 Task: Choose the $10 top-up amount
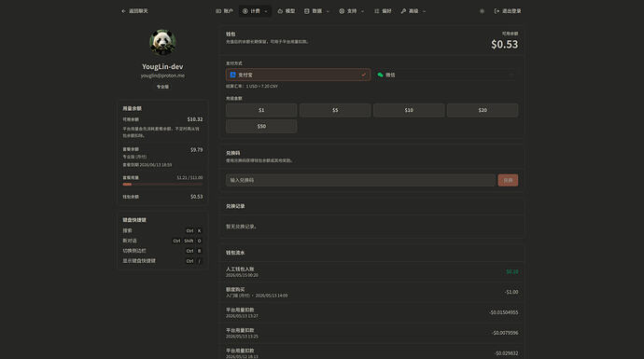(x=409, y=110)
